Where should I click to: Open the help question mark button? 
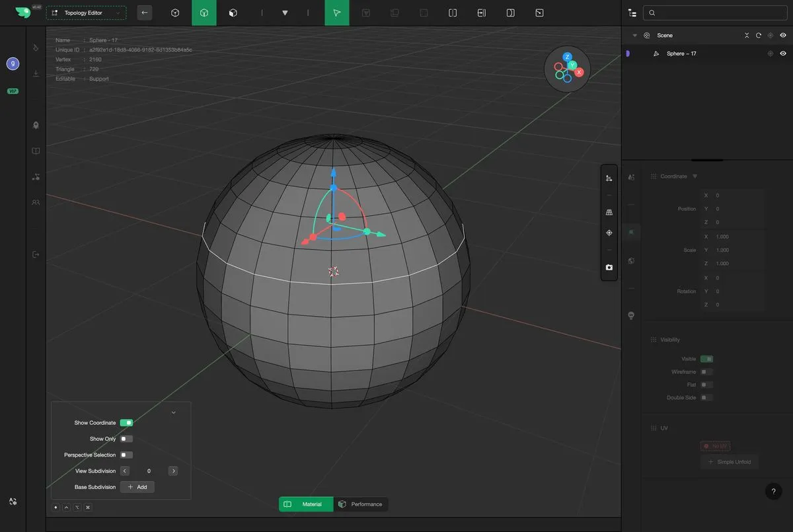[x=773, y=492]
